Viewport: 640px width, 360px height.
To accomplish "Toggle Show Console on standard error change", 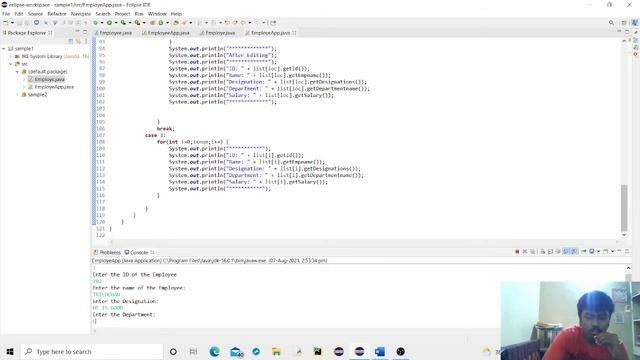I will point(574,251).
